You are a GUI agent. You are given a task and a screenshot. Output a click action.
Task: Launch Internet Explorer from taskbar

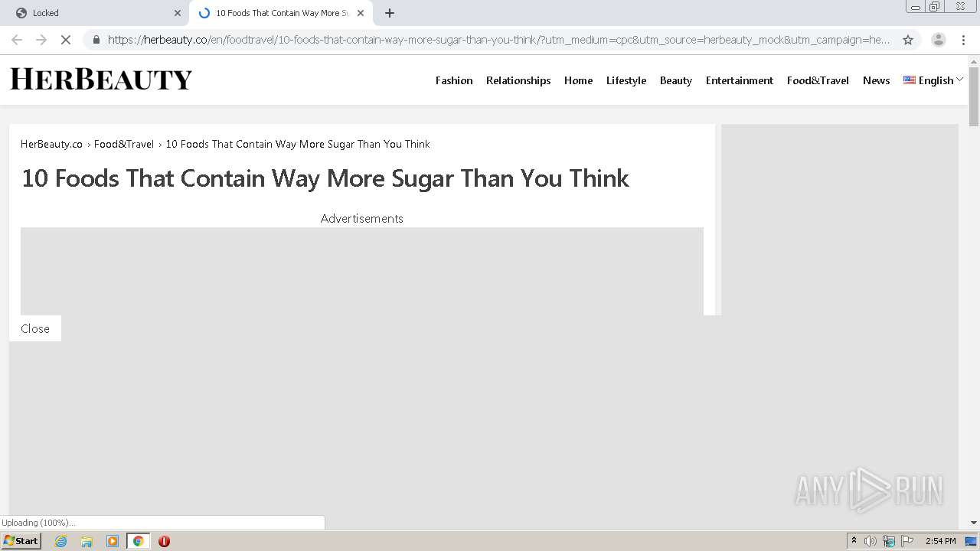coord(61,541)
